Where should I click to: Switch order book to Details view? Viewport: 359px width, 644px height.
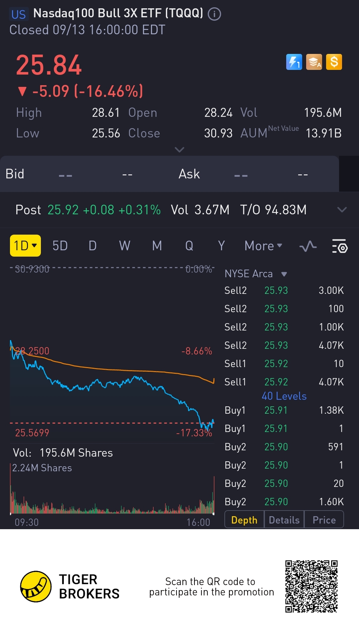click(284, 520)
